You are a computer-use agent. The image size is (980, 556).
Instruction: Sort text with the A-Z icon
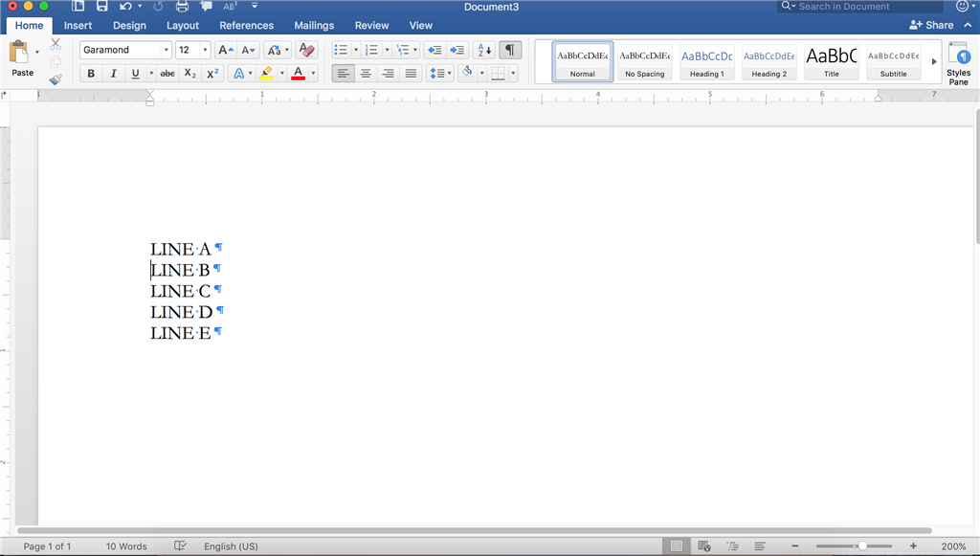[484, 50]
